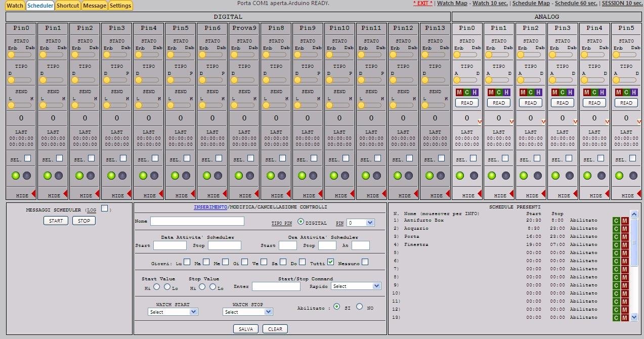Select NO for Abilitato option

coord(359,307)
